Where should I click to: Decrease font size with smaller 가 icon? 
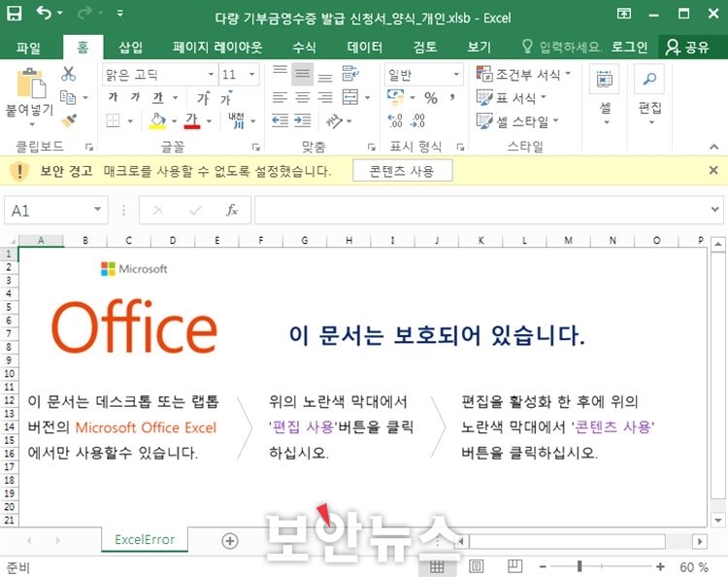(x=225, y=98)
